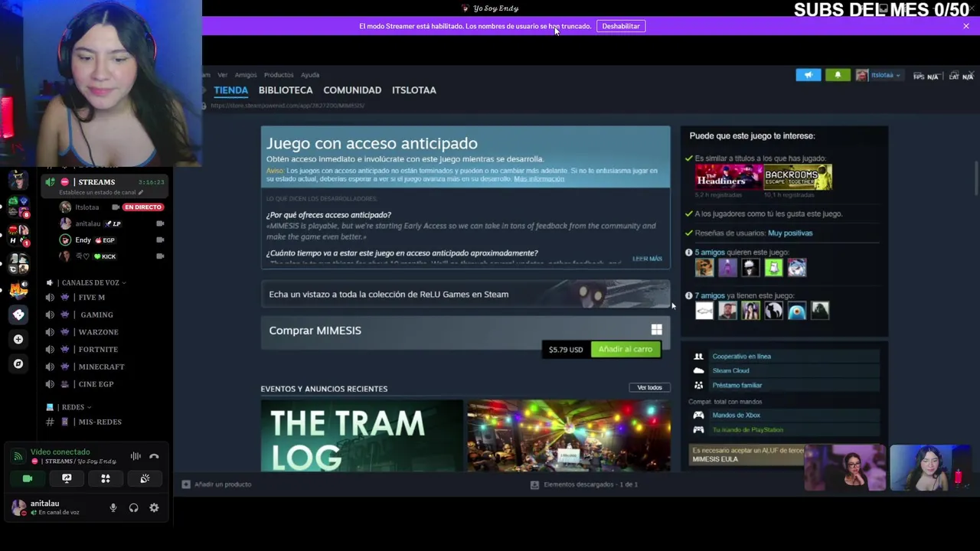This screenshot has height=551, width=980.
Task: Open the ITSLOTAA profile tab
Action: pos(413,90)
